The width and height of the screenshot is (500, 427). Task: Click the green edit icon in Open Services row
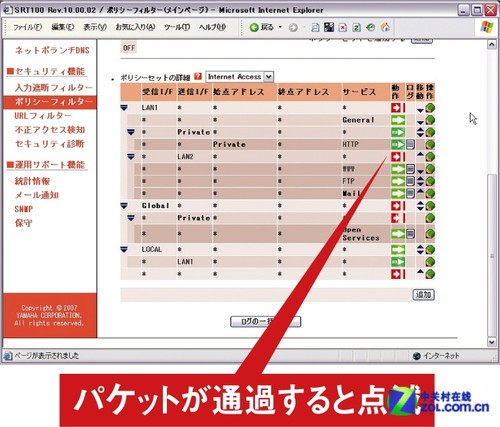[x=430, y=234]
